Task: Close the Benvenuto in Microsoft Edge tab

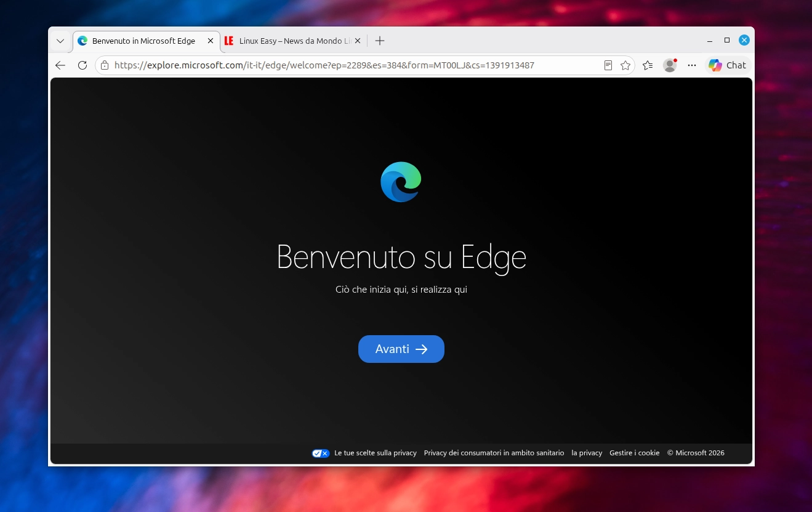Action: tap(210, 41)
